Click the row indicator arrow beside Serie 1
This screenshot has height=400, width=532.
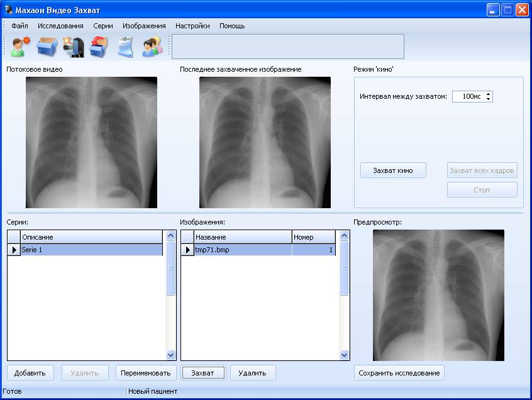tap(14, 250)
